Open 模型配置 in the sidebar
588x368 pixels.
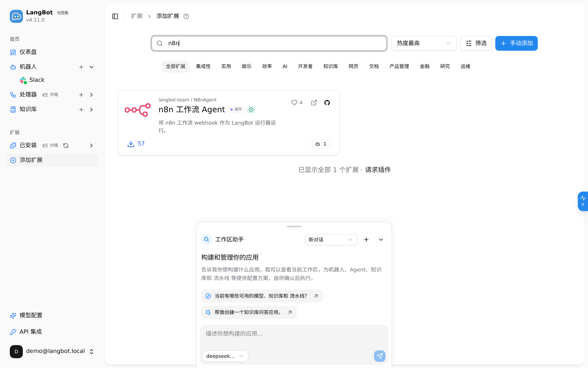[52, 315]
